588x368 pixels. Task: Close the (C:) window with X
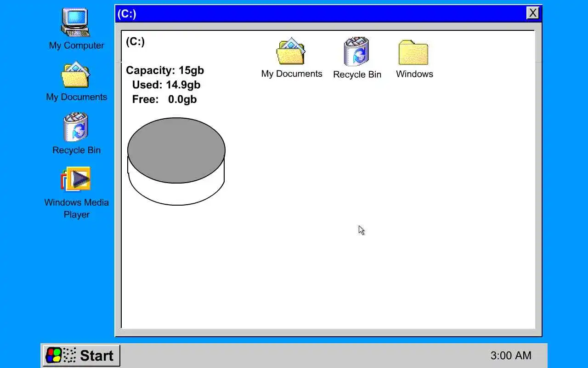532,13
